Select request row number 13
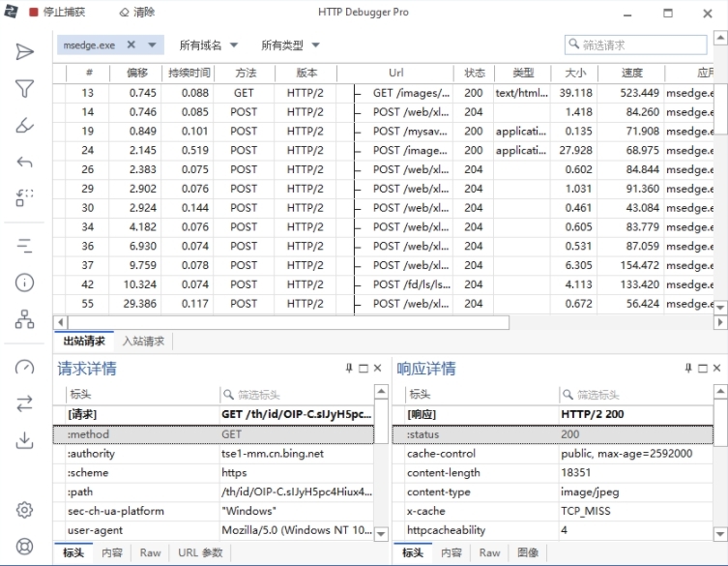 coord(384,93)
